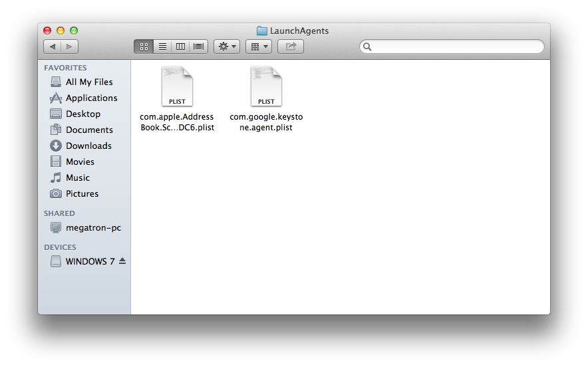Image resolution: width=588 pixels, height=367 pixels.
Task: Click the yellow minimize window button
Action: pos(61,31)
